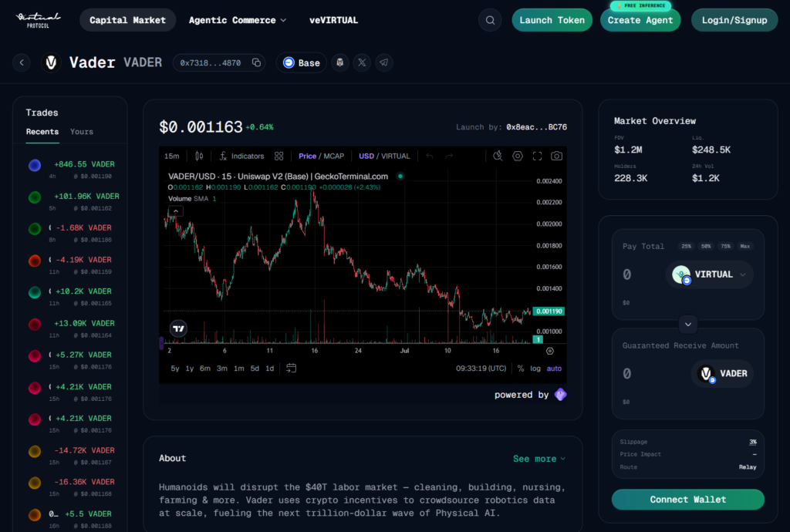Open the chart settings gear icon
This screenshot has height=532, width=790.
coord(518,156)
